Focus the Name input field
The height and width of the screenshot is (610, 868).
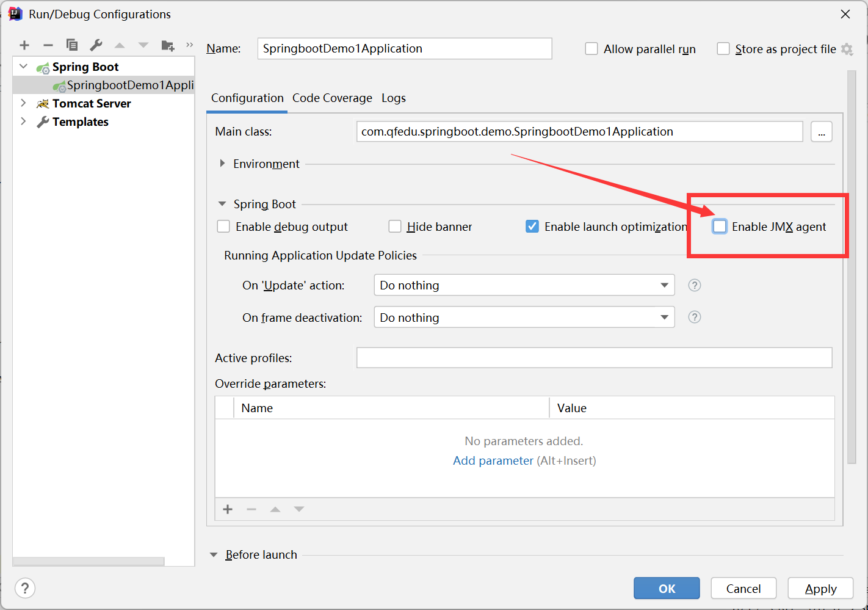(405, 49)
